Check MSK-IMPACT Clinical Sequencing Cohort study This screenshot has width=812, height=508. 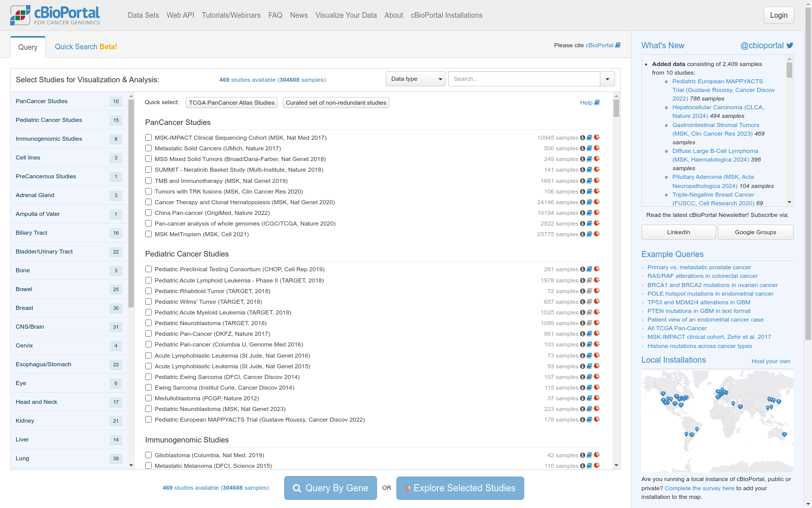[148, 137]
